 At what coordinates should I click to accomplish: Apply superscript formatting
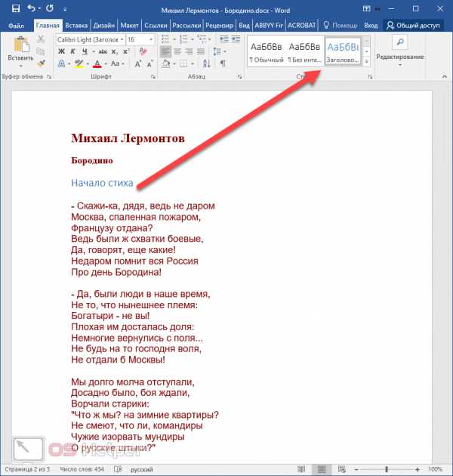(126, 51)
